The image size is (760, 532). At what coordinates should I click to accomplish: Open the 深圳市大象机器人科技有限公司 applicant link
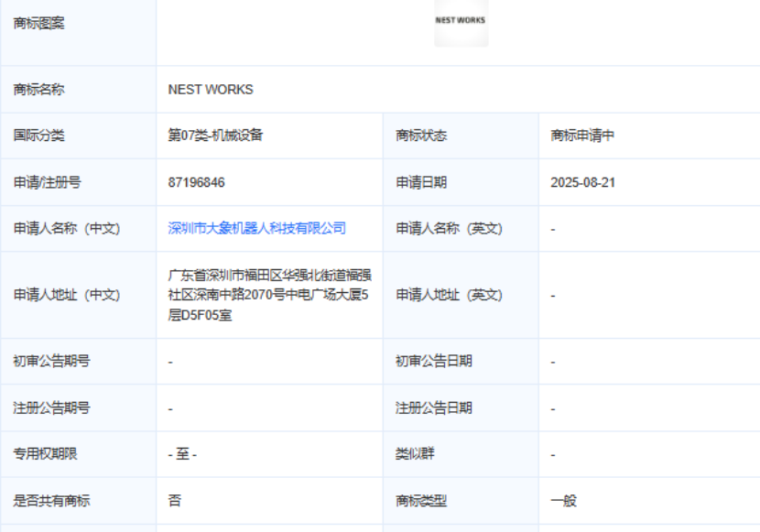coord(257,228)
